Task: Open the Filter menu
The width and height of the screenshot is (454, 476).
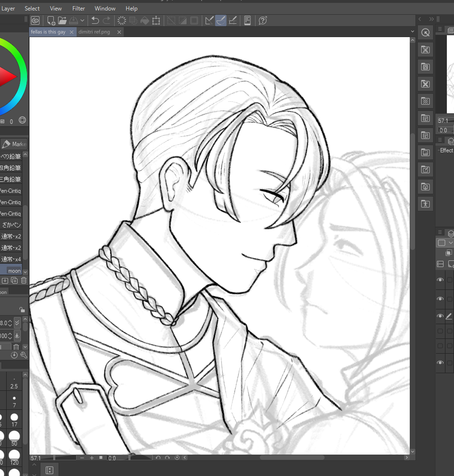Action: (79, 9)
